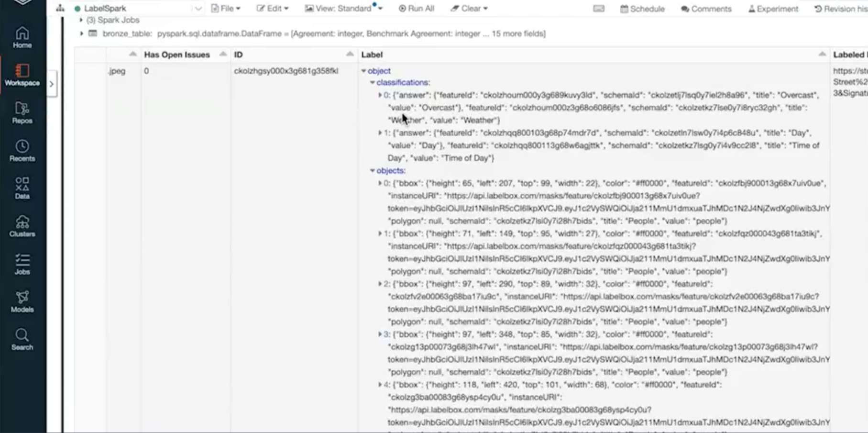Select the Has Open Issues value 0

[146, 71]
